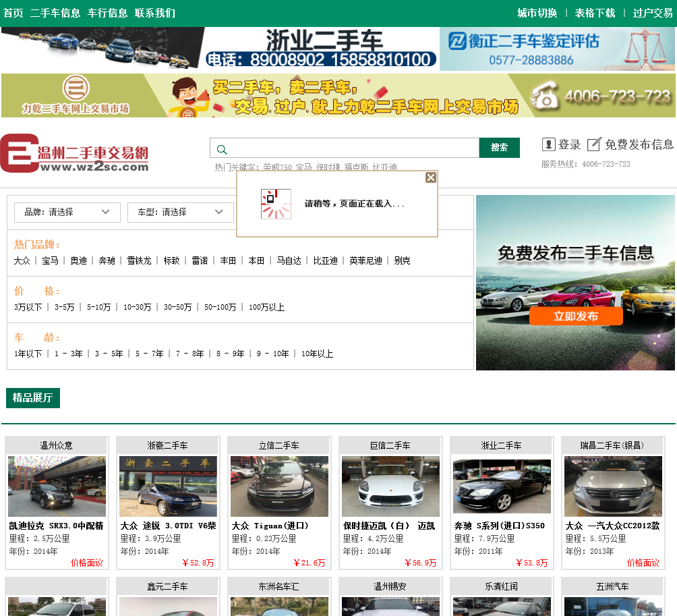Select price range 3-5万
Image resolution: width=677 pixels, height=616 pixels.
64,307
